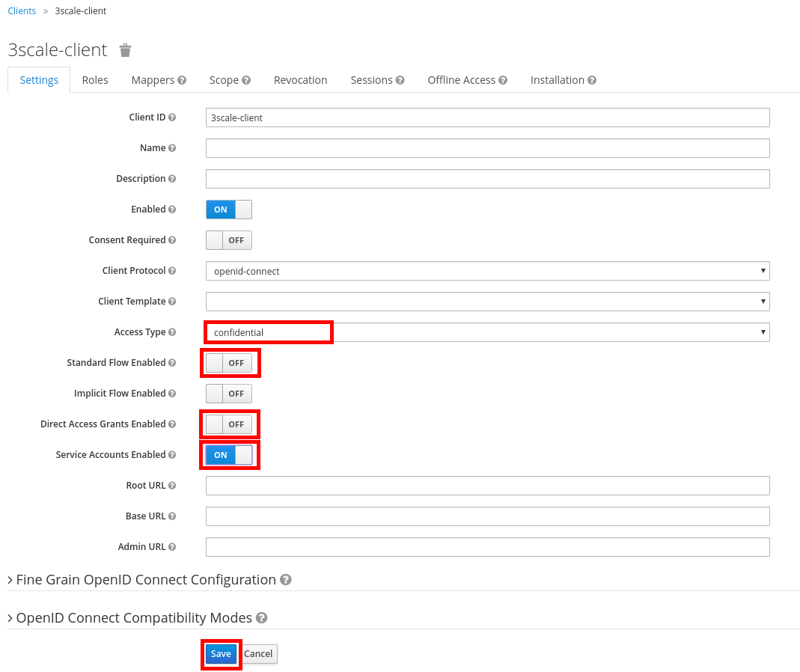Click help icon beside Service Accounts Enabled
The height and width of the screenshot is (672, 800).
point(172,455)
